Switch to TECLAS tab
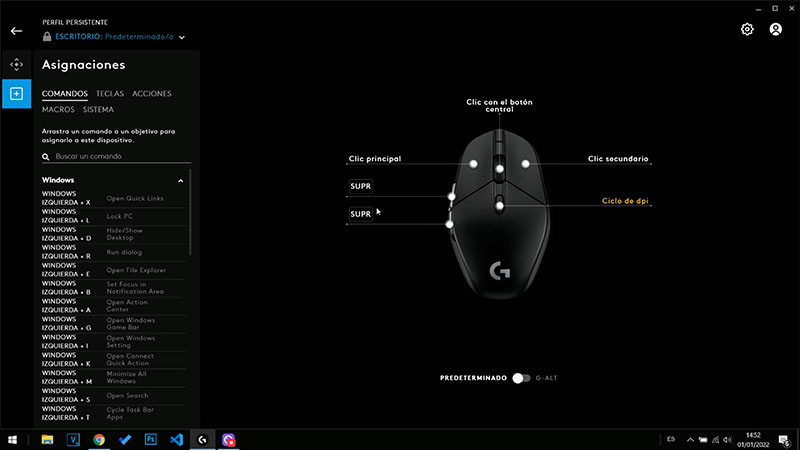The image size is (800, 450). coord(110,94)
